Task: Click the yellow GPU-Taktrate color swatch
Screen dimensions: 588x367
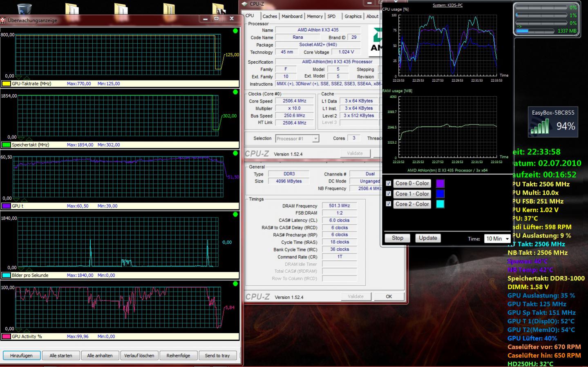Action: click(6, 84)
